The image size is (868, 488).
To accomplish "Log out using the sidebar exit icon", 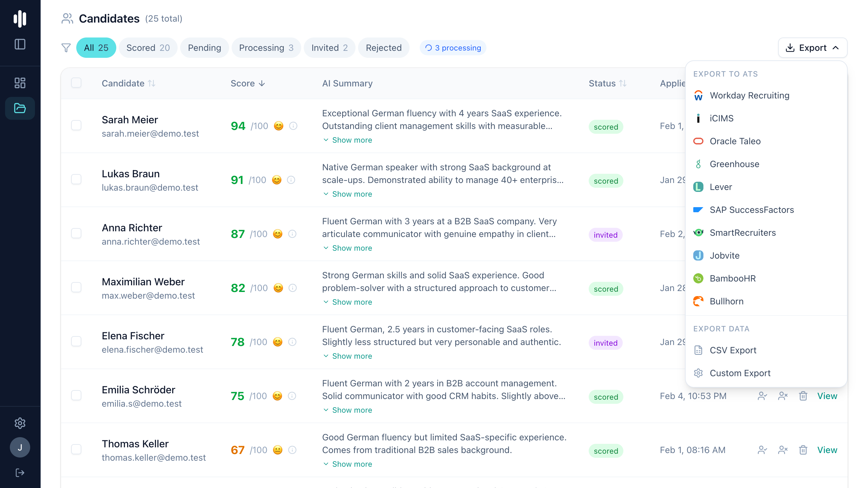I will pos(20,472).
